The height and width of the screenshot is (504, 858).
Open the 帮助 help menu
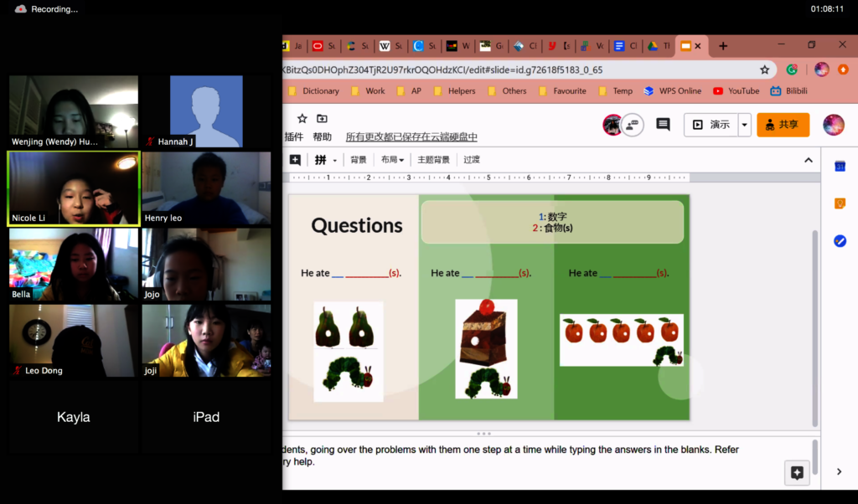(323, 137)
